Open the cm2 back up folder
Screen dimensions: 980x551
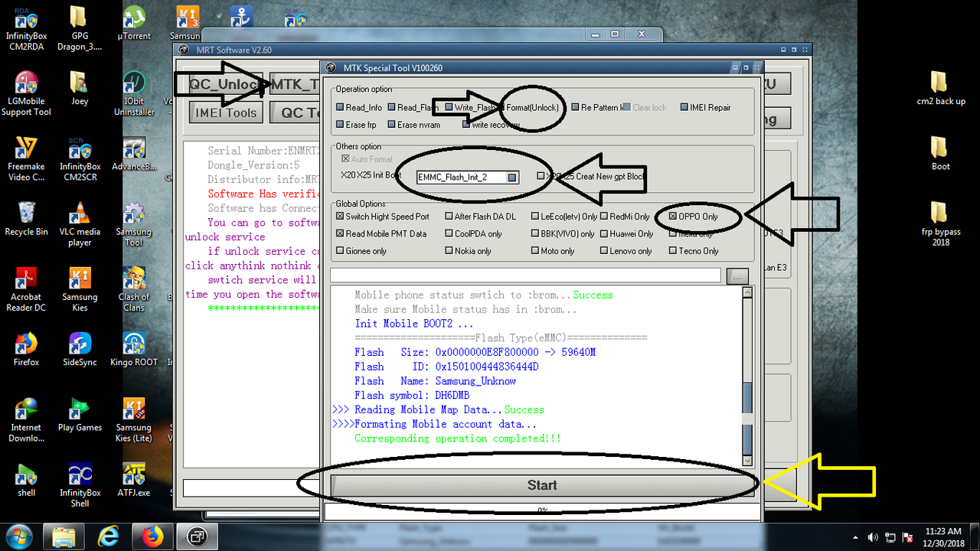click(x=940, y=88)
